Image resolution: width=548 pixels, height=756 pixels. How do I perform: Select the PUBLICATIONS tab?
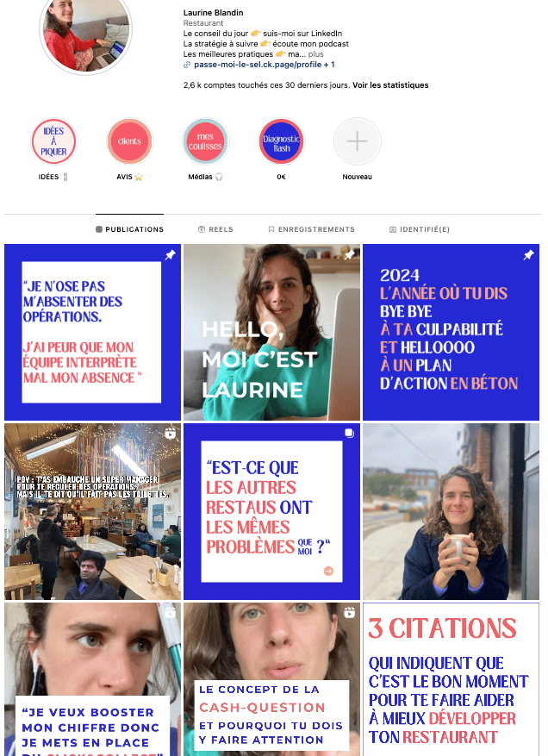click(x=129, y=229)
